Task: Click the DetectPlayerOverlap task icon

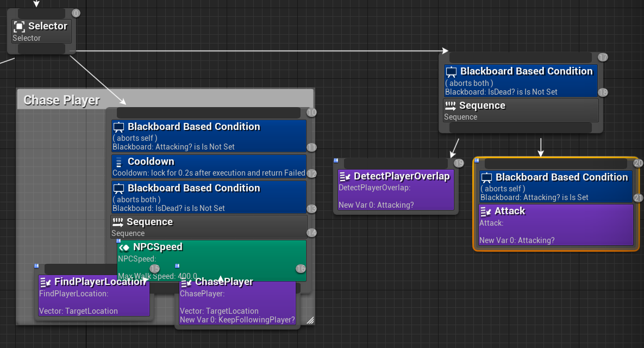Action: click(x=345, y=177)
